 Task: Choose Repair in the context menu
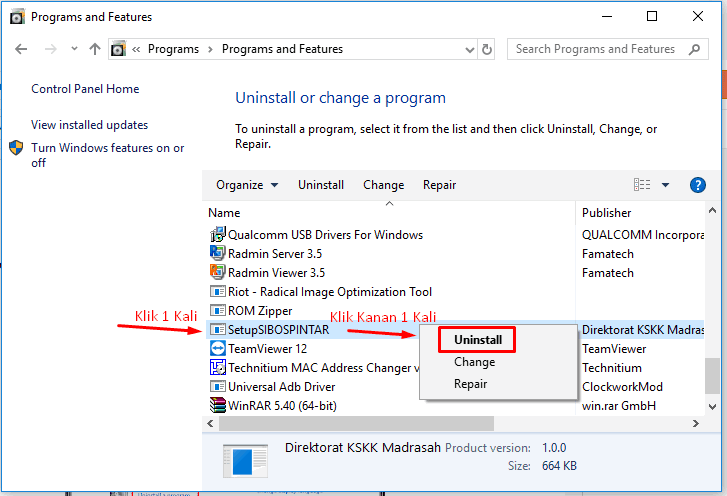(x=470, y=384)
